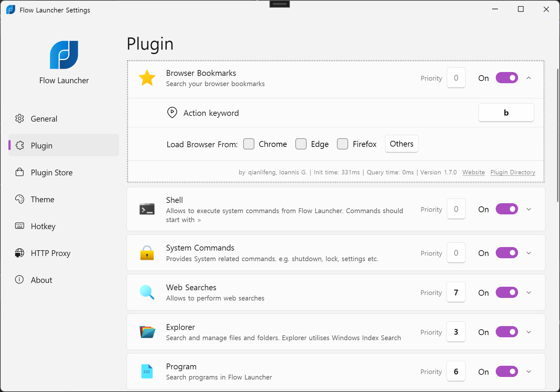
Task: Click the Hotkey keyboard icon
Action: [20, 226]
